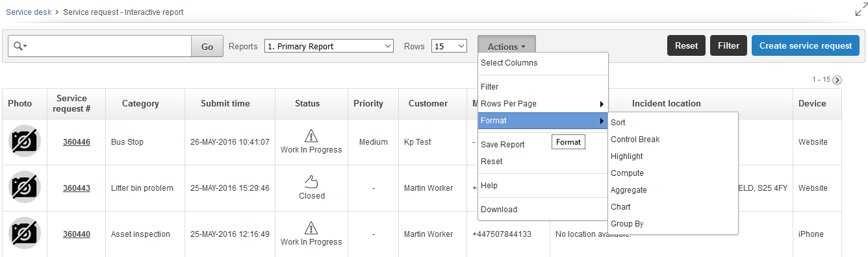Choose Aggregate in Format submenu
Image resolution: width=868 pixels, height=257 pixels.
coord(673,190)
